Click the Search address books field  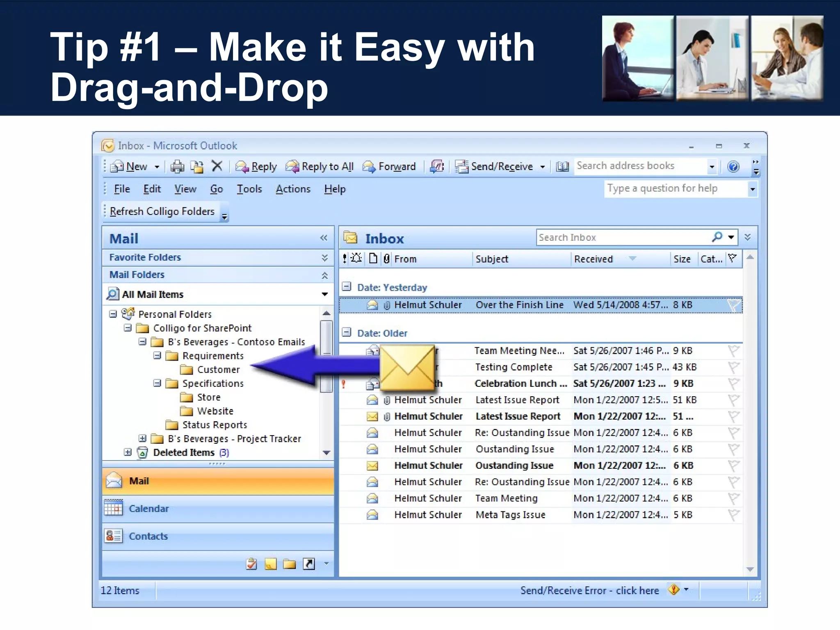pyautogui.click(x=641, y=166)
